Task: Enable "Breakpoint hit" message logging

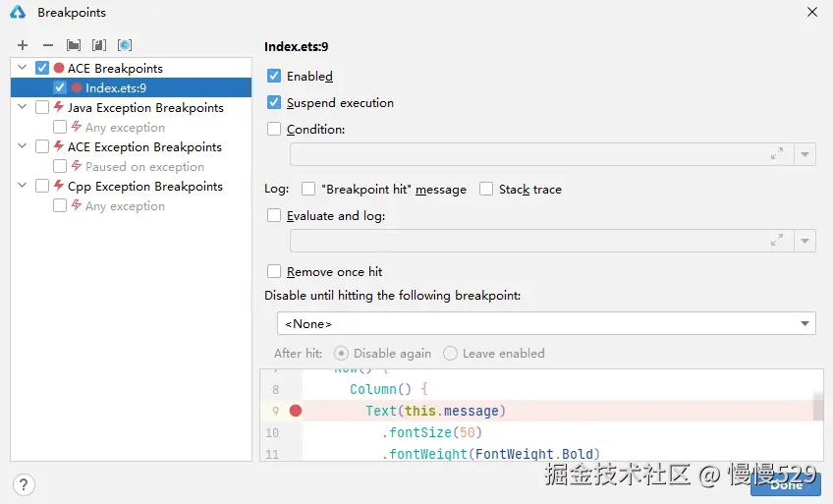Action: point(308,189)
